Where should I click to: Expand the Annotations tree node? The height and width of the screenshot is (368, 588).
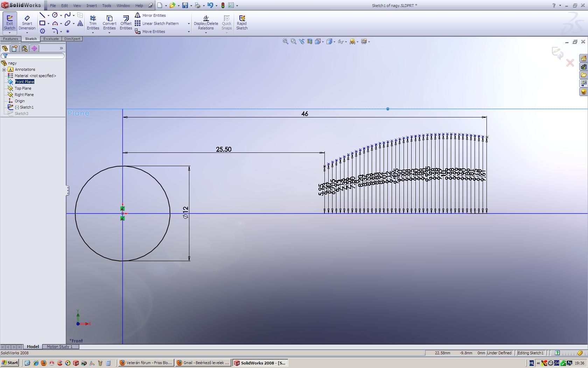pos(4,69)
